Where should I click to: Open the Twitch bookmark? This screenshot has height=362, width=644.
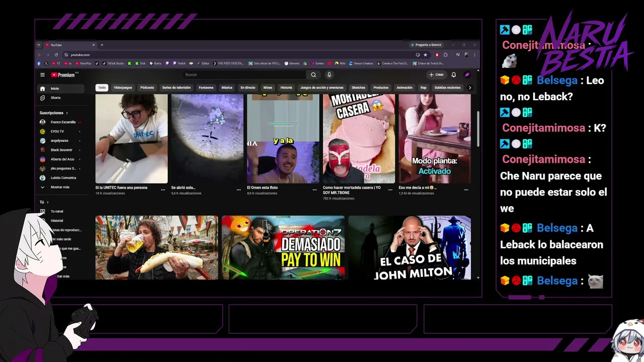tap(179, 63)
